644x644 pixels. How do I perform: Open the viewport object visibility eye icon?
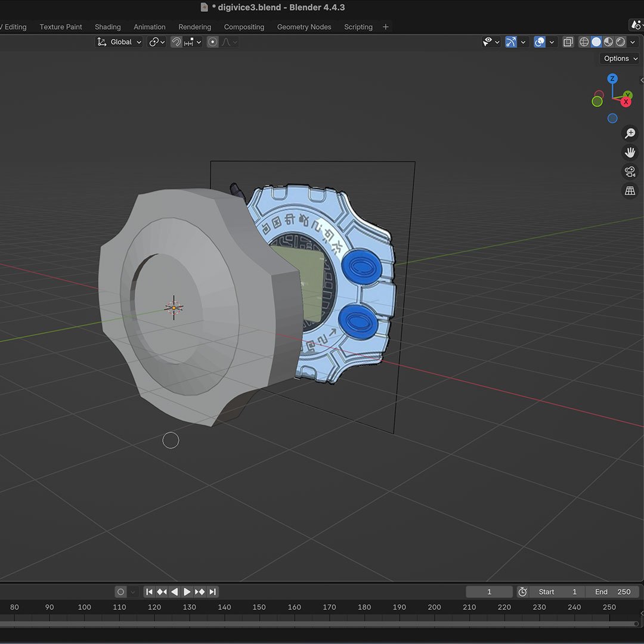click(x=488, y=42)
